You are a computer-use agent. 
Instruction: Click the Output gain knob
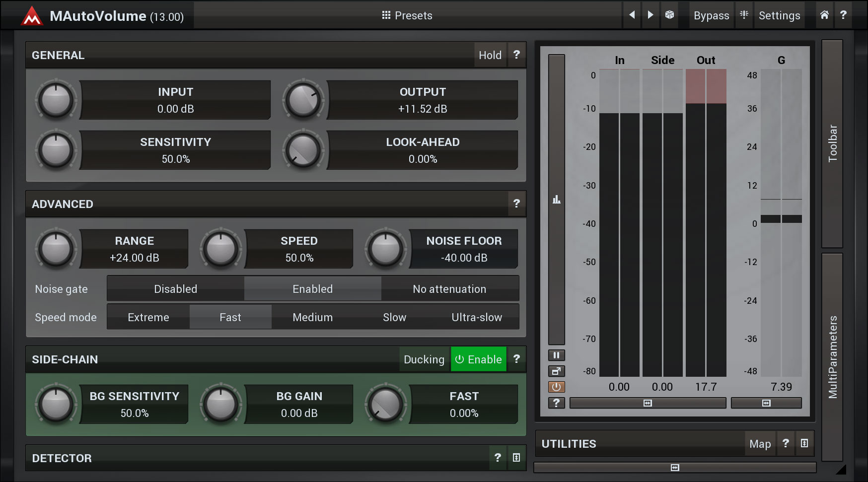tap(303, 100)
